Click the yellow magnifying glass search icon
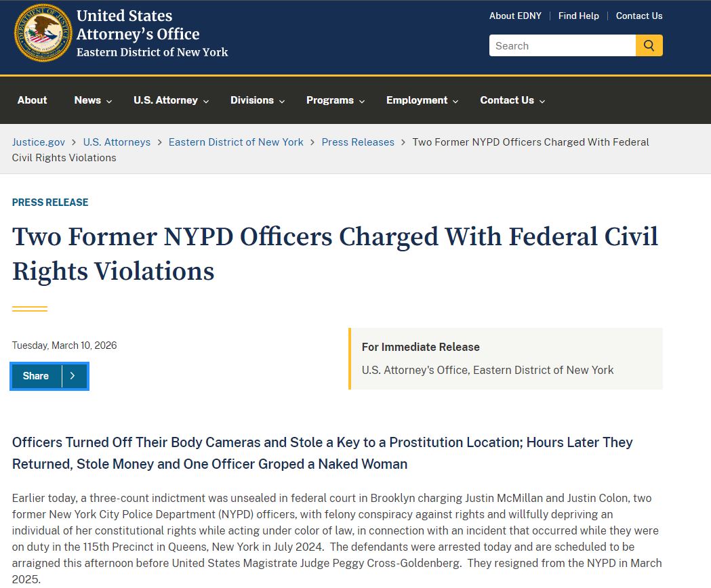 tap(649, 45)
